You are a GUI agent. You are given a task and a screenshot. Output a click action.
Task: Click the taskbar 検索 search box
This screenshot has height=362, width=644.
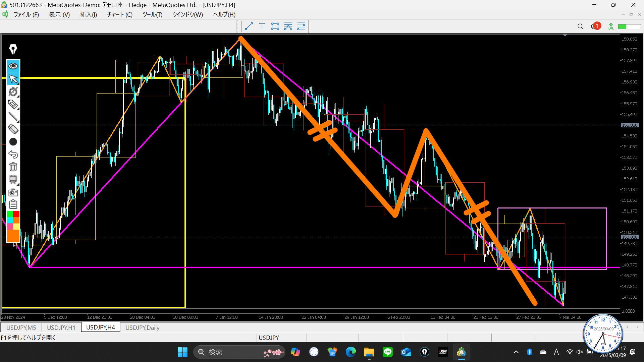pyautogui.click(x=239, y=352)
